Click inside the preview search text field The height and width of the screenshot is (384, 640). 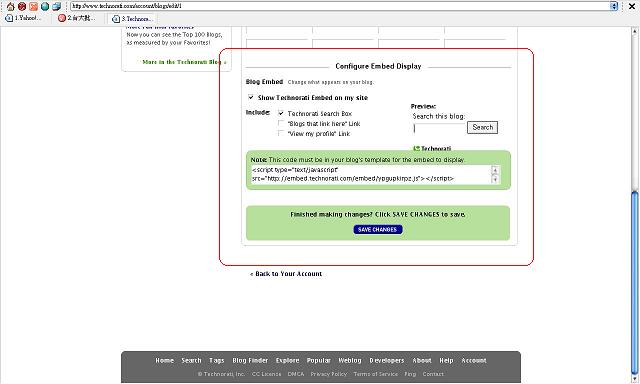pos(439,128)
